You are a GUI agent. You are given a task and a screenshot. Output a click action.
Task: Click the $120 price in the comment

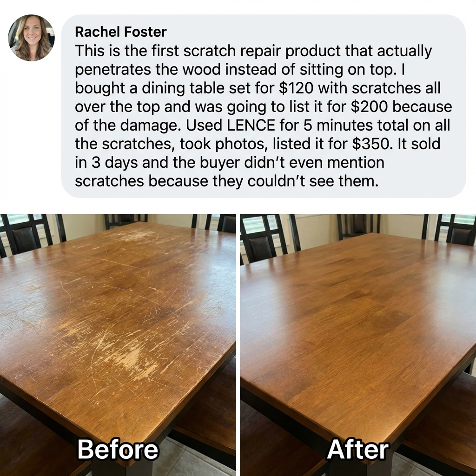pyautogui.click(x=296, y=88)
